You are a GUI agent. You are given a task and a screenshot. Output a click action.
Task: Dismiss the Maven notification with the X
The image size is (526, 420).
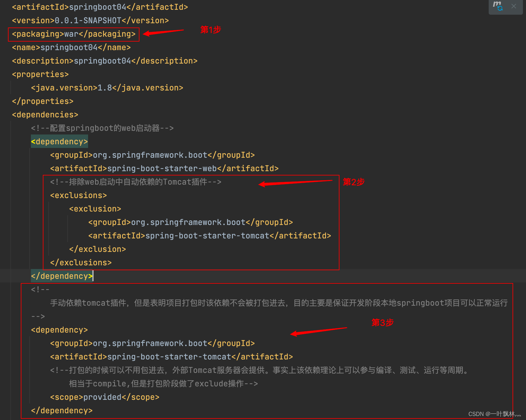click(514, 6)
